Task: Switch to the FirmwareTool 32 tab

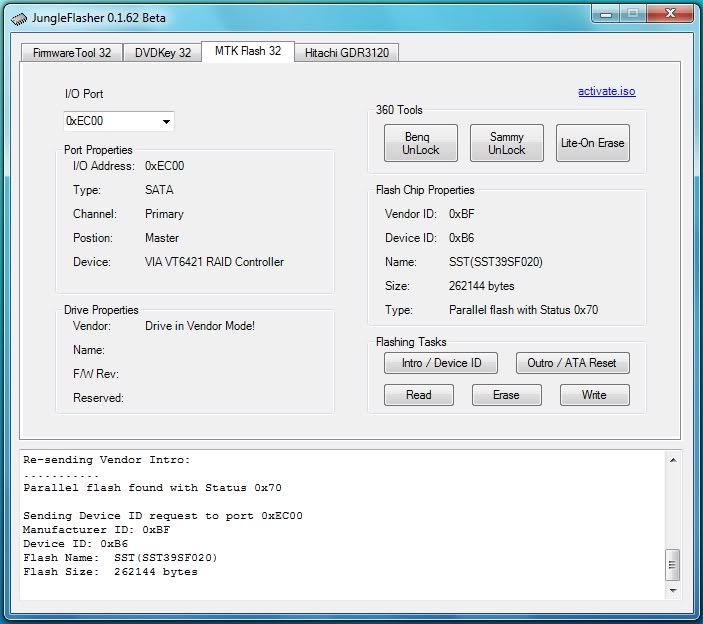Action: [72, 52]
